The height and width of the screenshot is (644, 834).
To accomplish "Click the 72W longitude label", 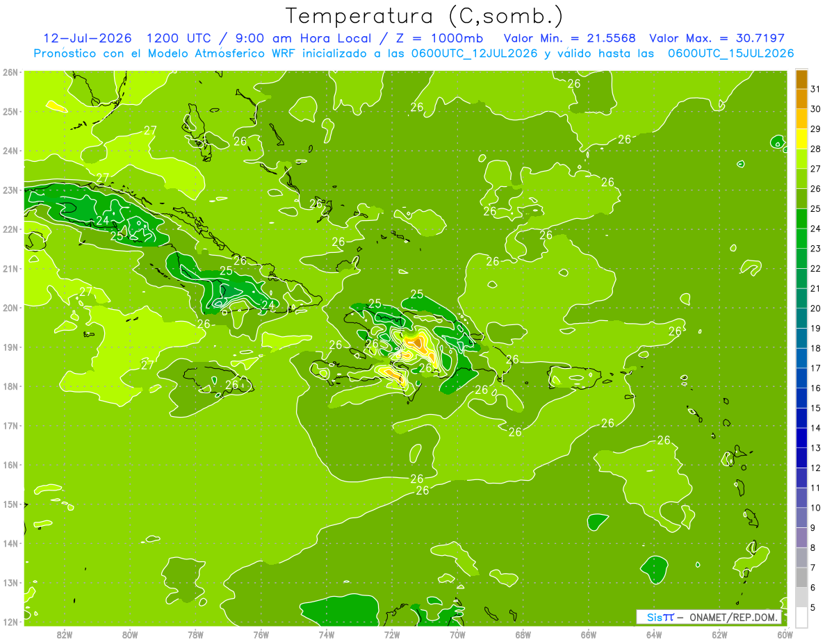I will click(x=392, y=634).
